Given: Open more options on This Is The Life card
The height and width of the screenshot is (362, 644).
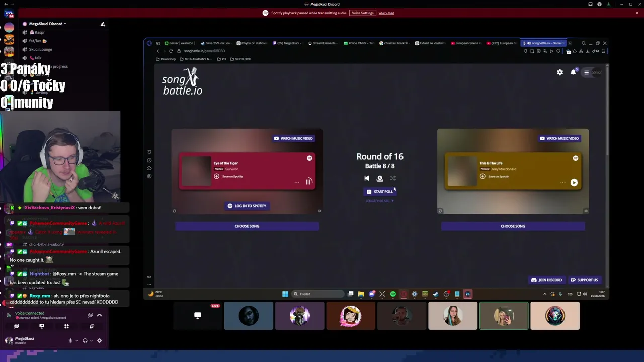Looking at the screenshot, I should (x=563, y=183).
